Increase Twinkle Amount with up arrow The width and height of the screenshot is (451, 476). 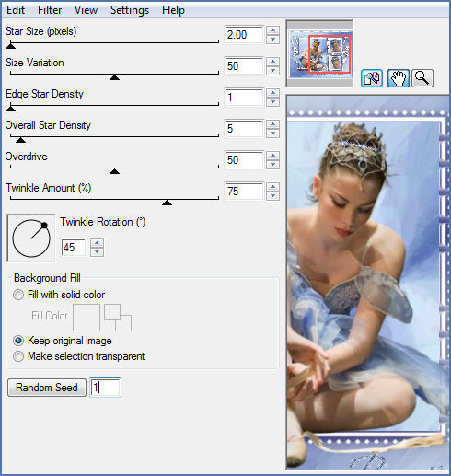tap(272, 187)
